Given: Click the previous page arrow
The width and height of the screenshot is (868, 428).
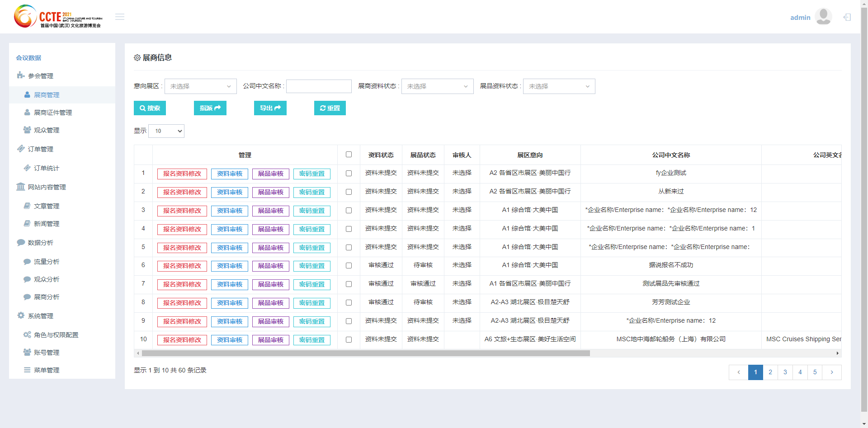Looking at the screenshot, I should click(x=739, y=372).
